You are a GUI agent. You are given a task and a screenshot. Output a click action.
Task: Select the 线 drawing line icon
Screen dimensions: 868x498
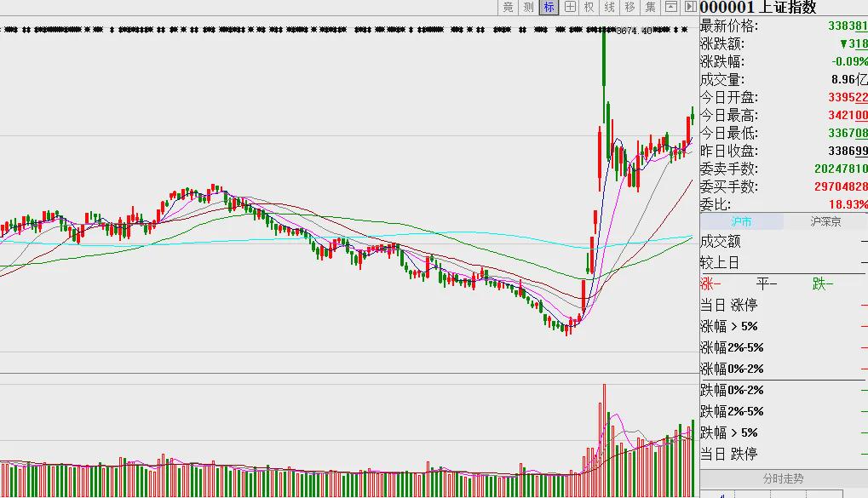(610, 7)
